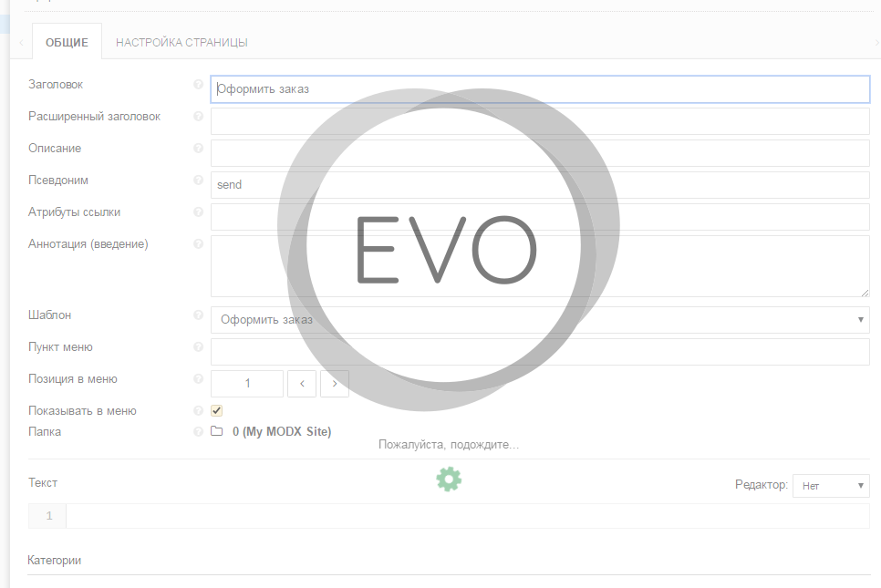Click into the Текст code editor line 1
The height and width of the screenshot is (588, 881).
pyautogui.click(x=468, y=516)
